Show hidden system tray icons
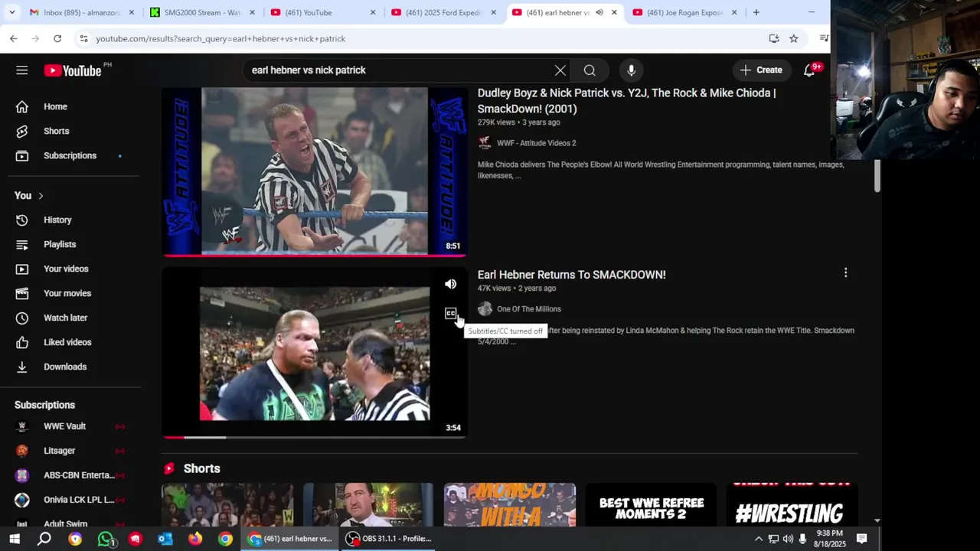 tap(758, 539)
